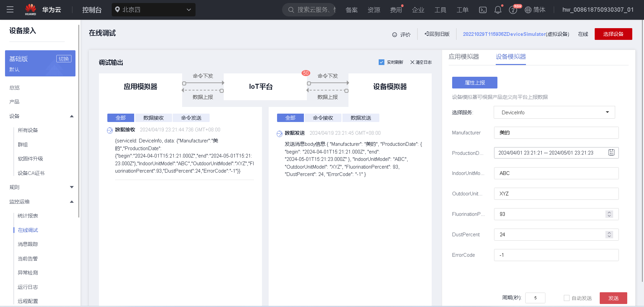The width and height of the screenshot is (644, 307).
Task: Switch to the 应用模拟器 tab
Action: click(x=464, y=57)
